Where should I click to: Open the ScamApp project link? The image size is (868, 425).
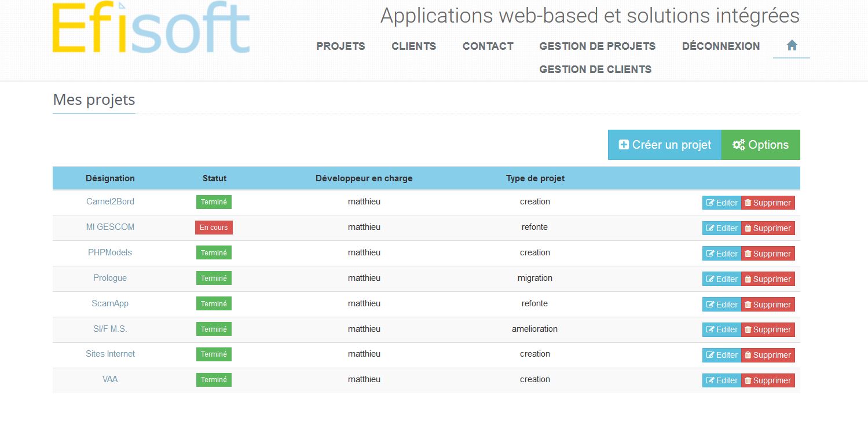[110, 303]
